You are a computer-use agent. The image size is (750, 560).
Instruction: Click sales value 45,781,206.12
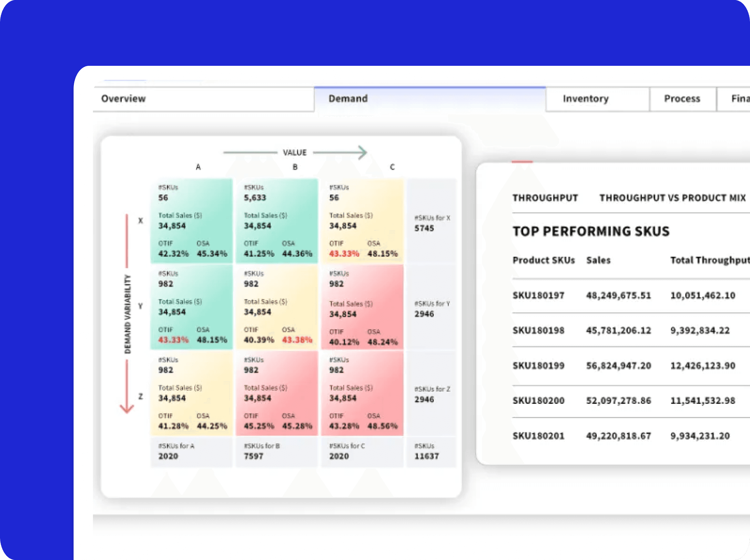click(618, 331)
